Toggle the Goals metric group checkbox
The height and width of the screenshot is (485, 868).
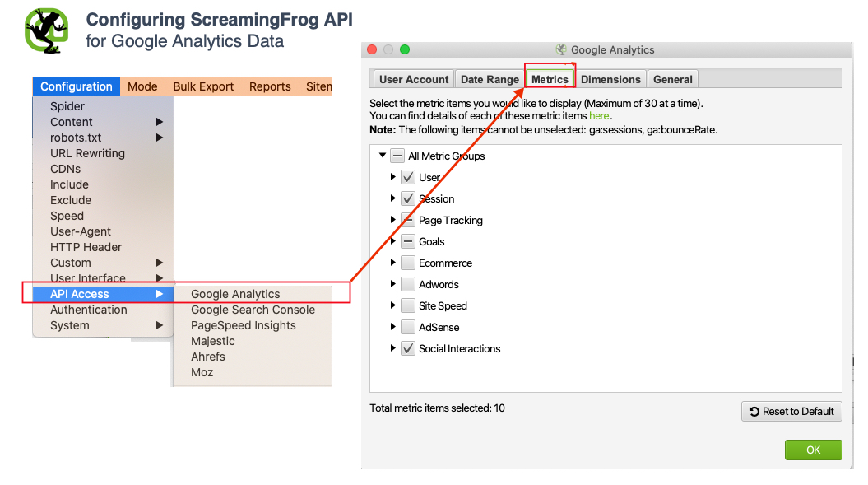click(x=408, y=241)
